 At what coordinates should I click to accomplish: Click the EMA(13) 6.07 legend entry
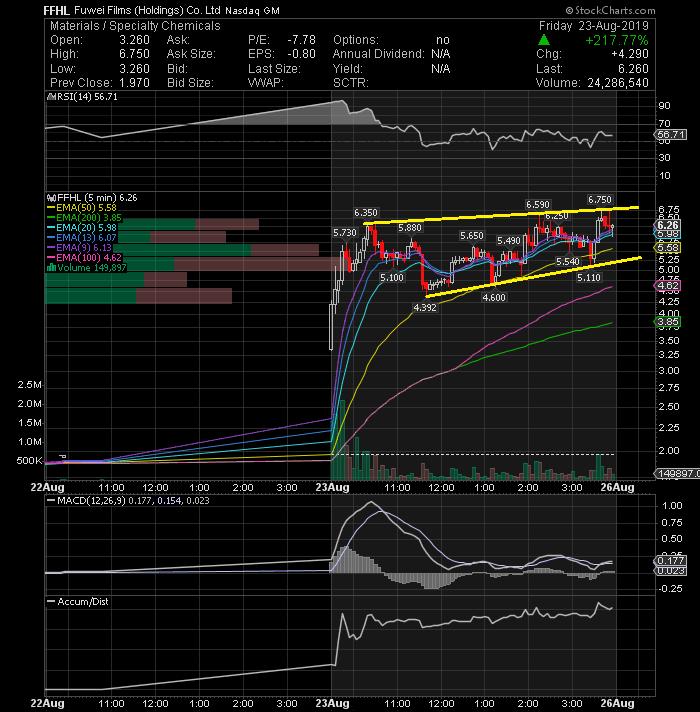point(86,238)
